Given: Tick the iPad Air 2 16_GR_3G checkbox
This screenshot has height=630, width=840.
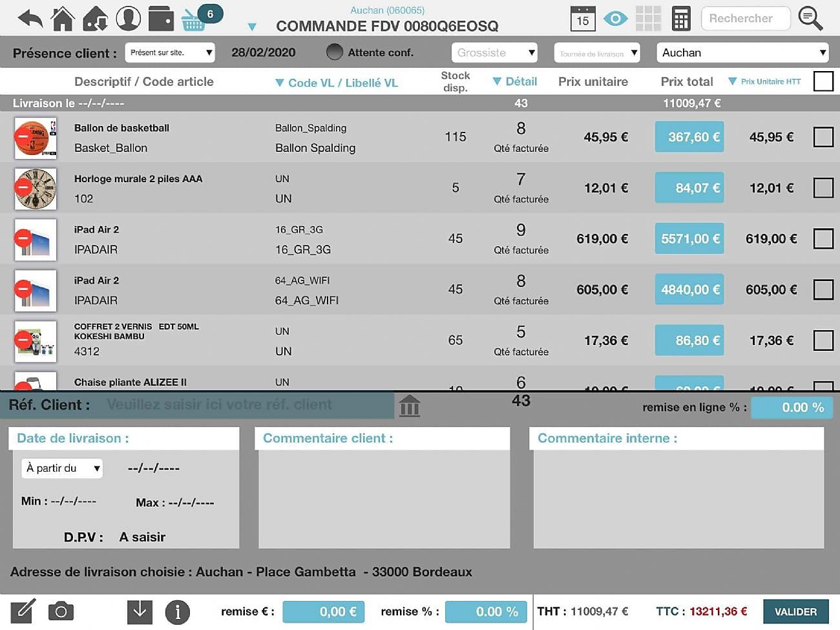Looking at the screenshot, I should coord(823,238).
